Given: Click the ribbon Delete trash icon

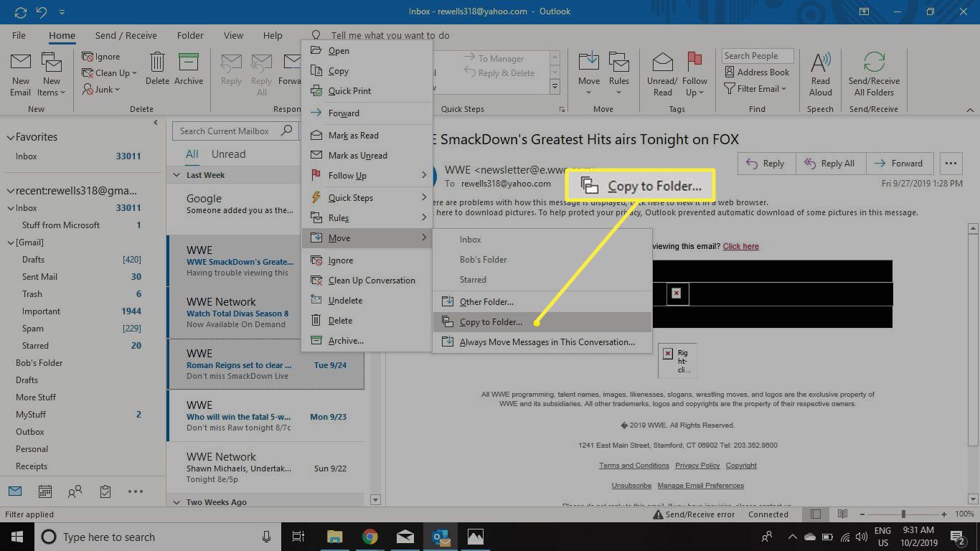Looking at the screenshot, I should (157, 62).
